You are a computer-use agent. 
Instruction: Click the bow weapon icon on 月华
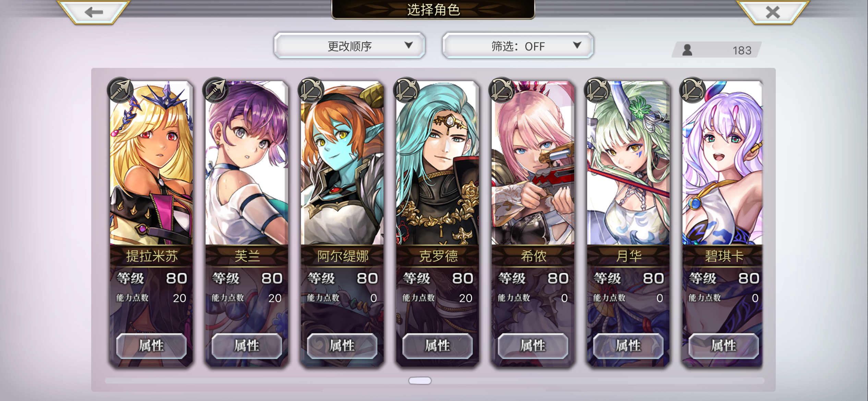(x=597, y=90)
